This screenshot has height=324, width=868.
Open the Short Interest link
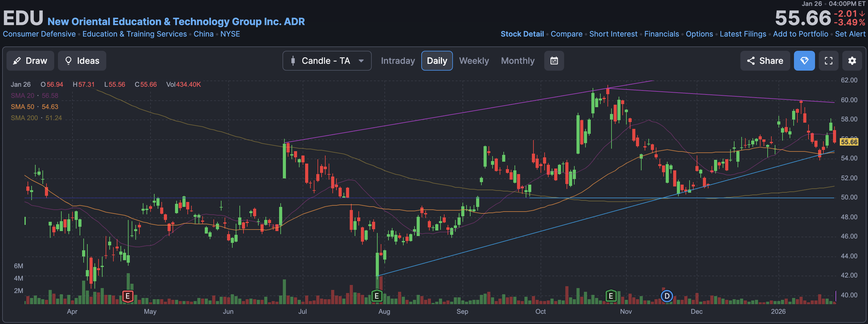(613, 34)
